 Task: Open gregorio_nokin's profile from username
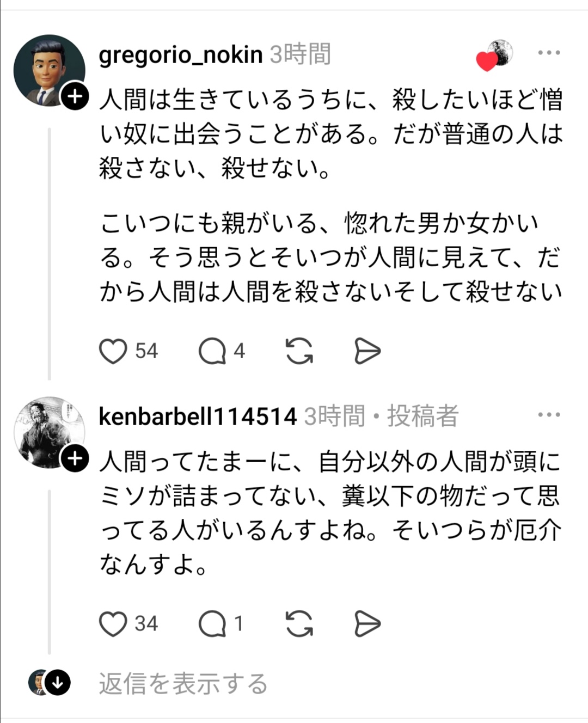click(x=181, y=54)
